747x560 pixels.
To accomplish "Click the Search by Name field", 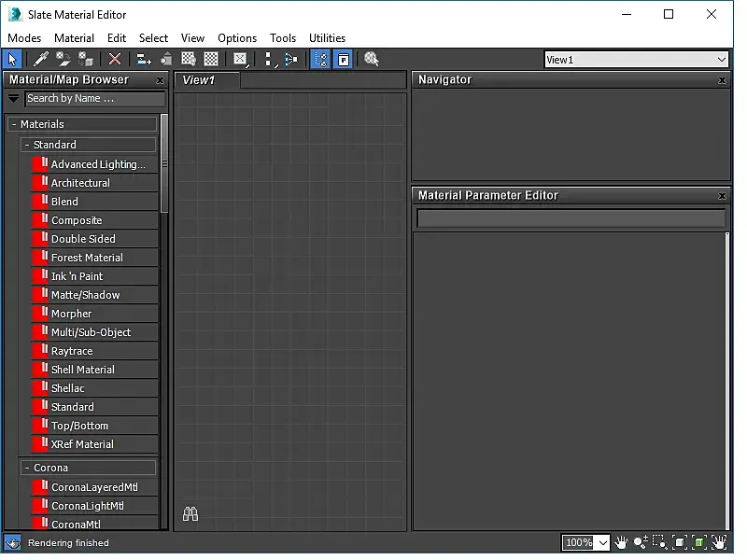I will (x=93, y=99).
